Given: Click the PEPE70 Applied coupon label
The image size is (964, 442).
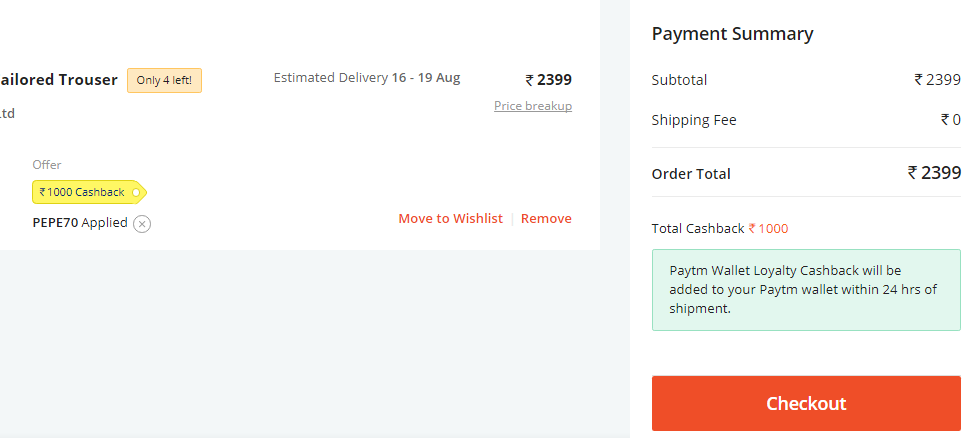Looking at the screenshot, I should tap(80, 223).
